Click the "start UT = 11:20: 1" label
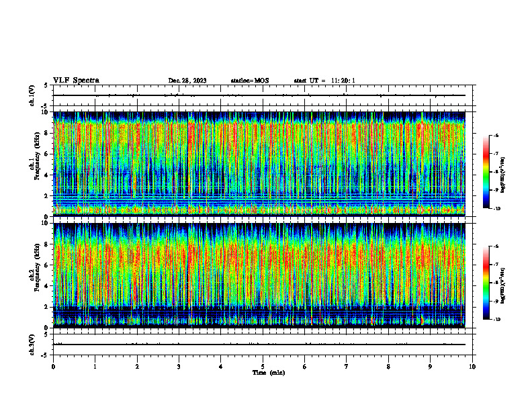Image resolution: width=532 pixels, height=411 pixels. [324, 81]
